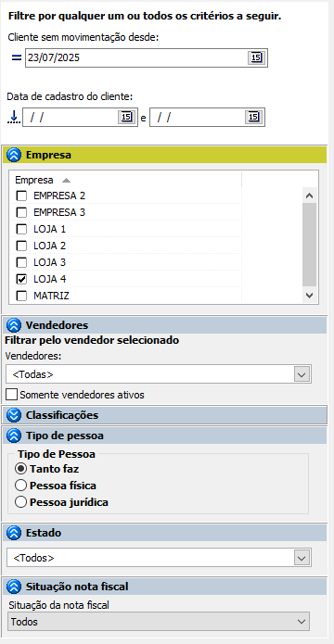
Task: Open the 'Situação da nota fiscal' dropdown
Action: point(159,622)
